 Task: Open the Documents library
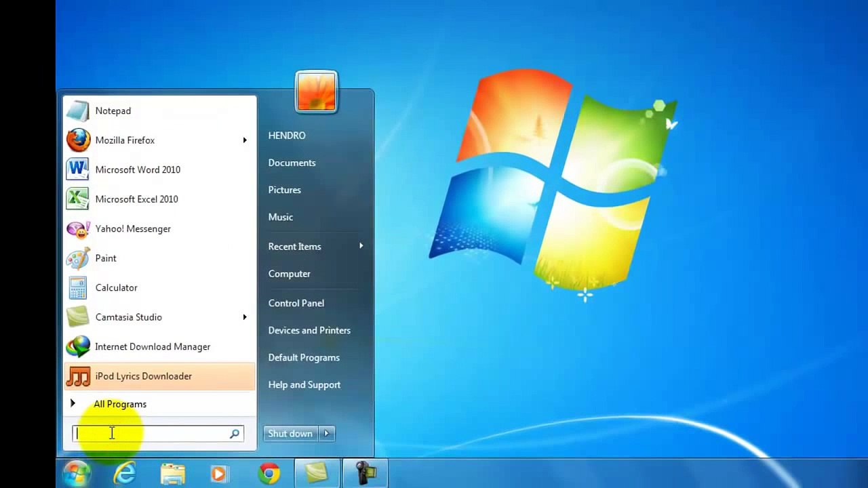pos(292,163)
